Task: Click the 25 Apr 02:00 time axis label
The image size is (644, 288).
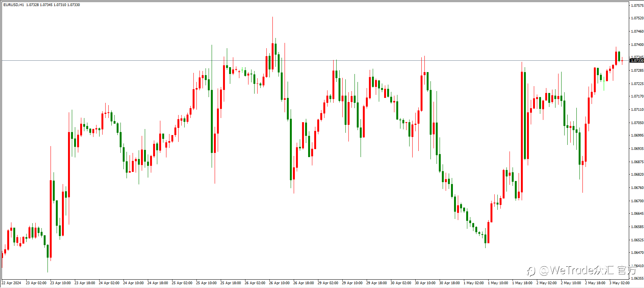Action: (x=182, y=283)
